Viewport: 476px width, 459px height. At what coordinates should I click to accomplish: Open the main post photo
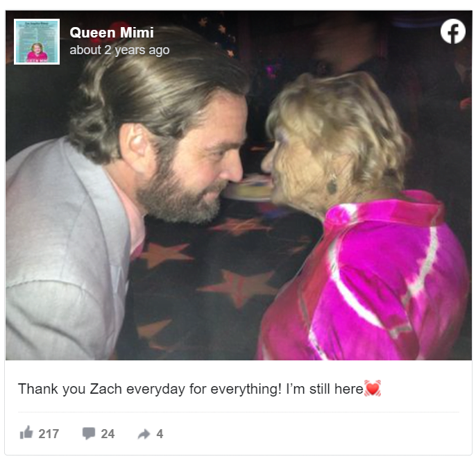[239, 185]
